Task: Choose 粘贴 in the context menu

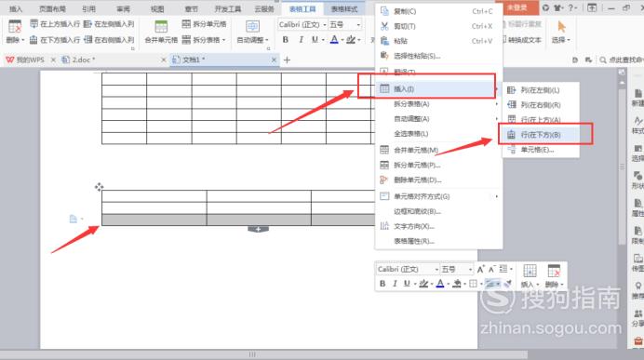Action: [438, 41]
